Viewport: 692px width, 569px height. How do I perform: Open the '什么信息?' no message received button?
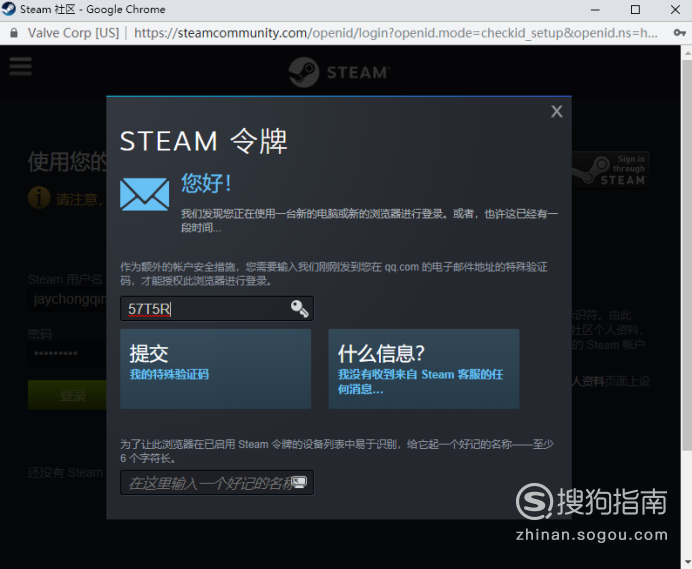click(424, 369)
